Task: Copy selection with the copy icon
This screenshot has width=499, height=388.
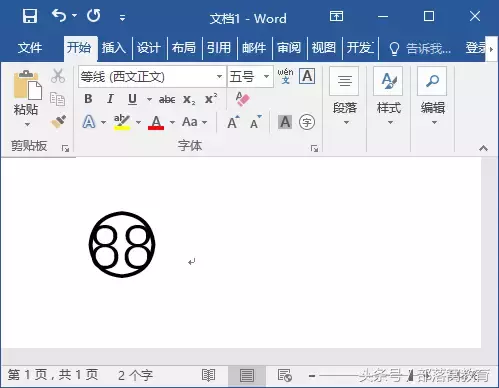Action: pyautogui.click(x=57, y=99)
